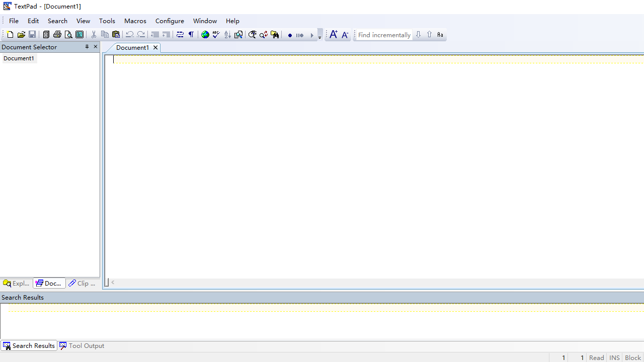Open Print Preview magnifier page icon

click(x=68, y=35)
